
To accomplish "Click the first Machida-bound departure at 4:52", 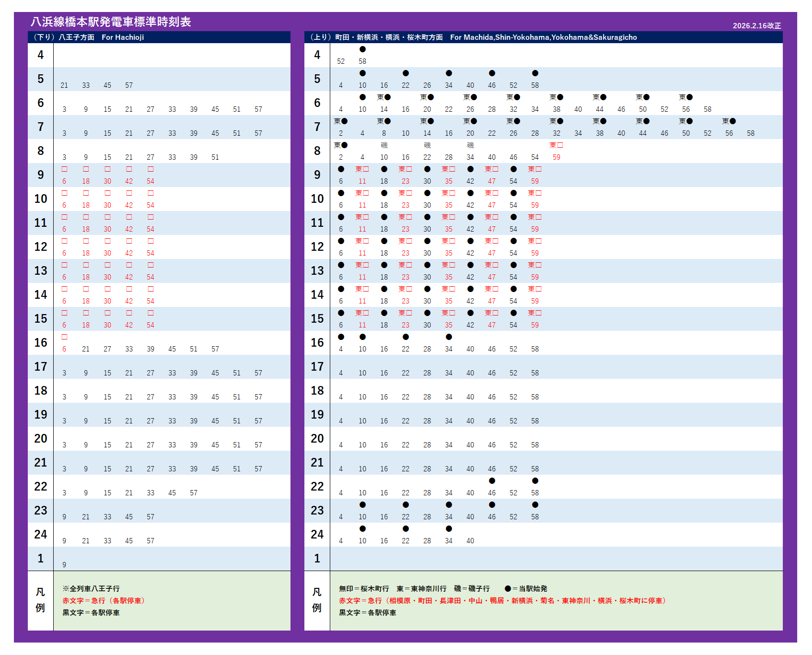I will tap(341, 61).
